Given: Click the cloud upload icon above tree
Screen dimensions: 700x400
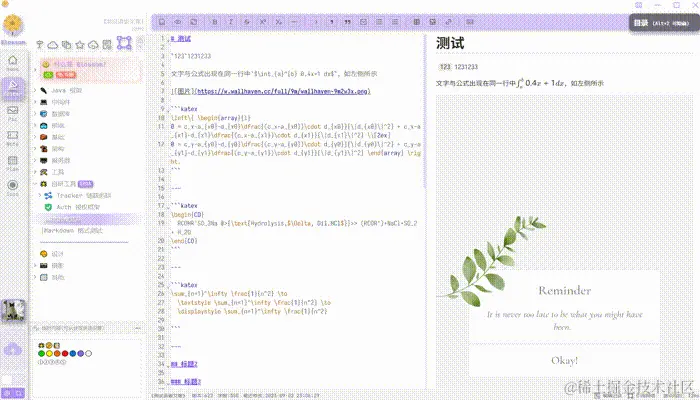Looking at the screenshot, I should 93,45.
